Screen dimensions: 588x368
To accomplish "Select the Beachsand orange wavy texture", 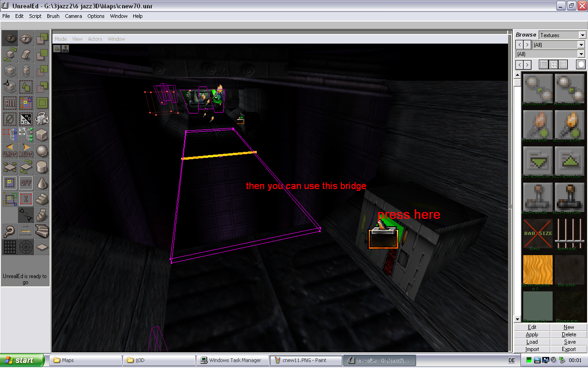I will click(x=538, y=270).
